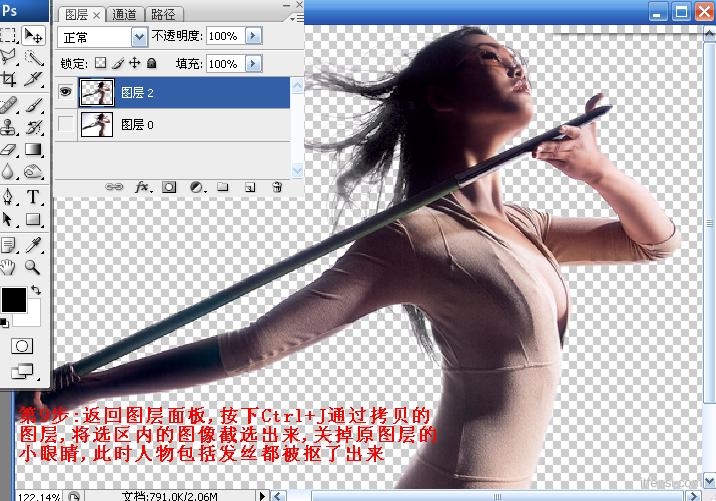Click the delete layer trash icon

(277, 187)
